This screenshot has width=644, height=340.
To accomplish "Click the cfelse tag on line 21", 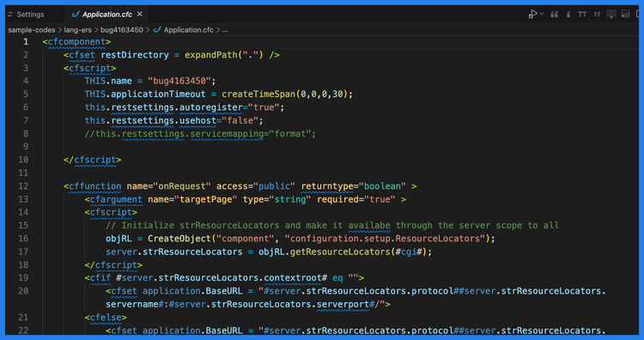I will [106, 317].
